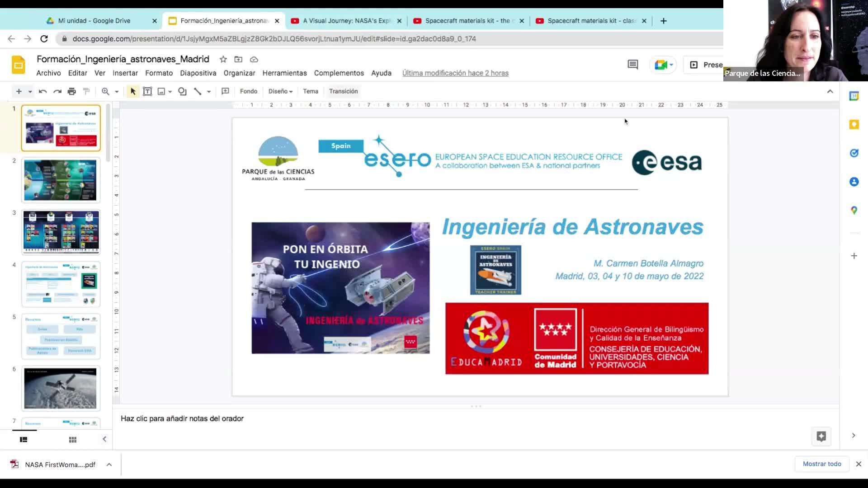
Task: Star the presentation as favorite
Action: pyautogui.click(x=223, y=59)
